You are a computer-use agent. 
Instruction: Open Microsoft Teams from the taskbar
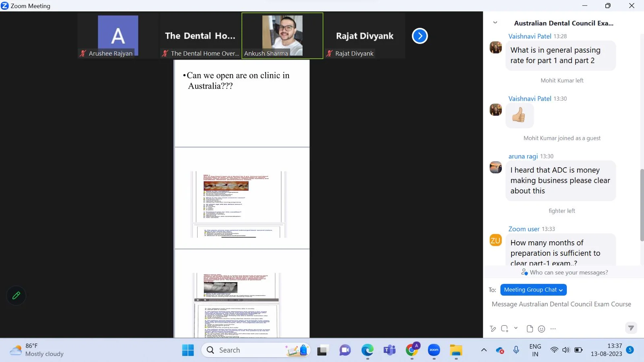(389, 350)
